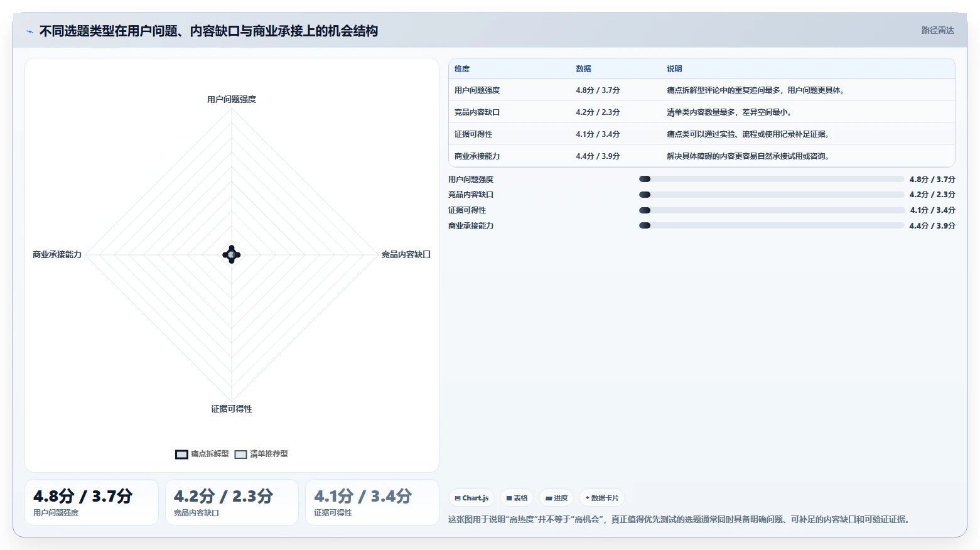Viewport: 980px width, 550px height.
Task: Select the 数据 column header
Action: tap(583, 69)
